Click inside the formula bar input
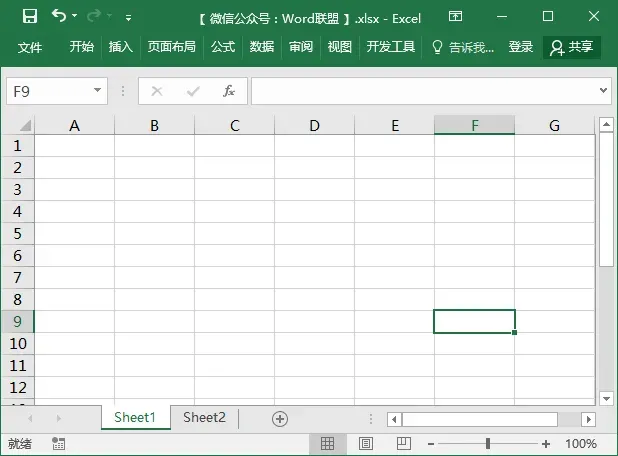The image size is (618, 456). (425, 91)
